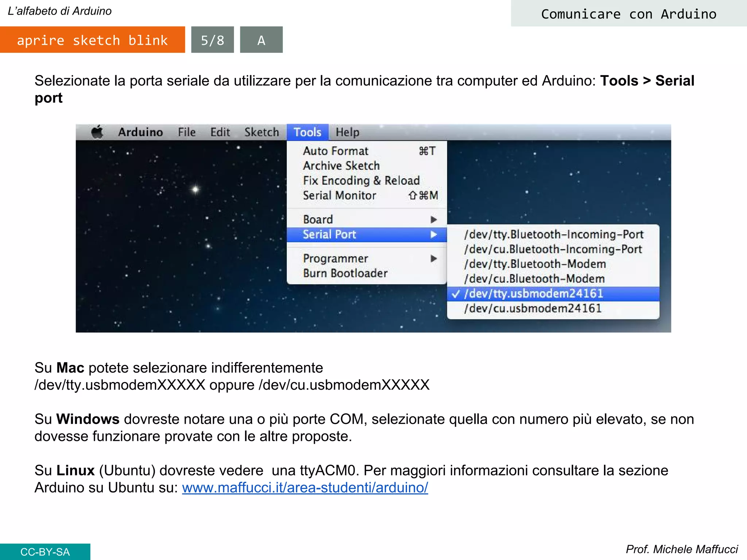Select the Programmer menu entry
The height and width of the screenshot is (560, 747).
[367, 258]
